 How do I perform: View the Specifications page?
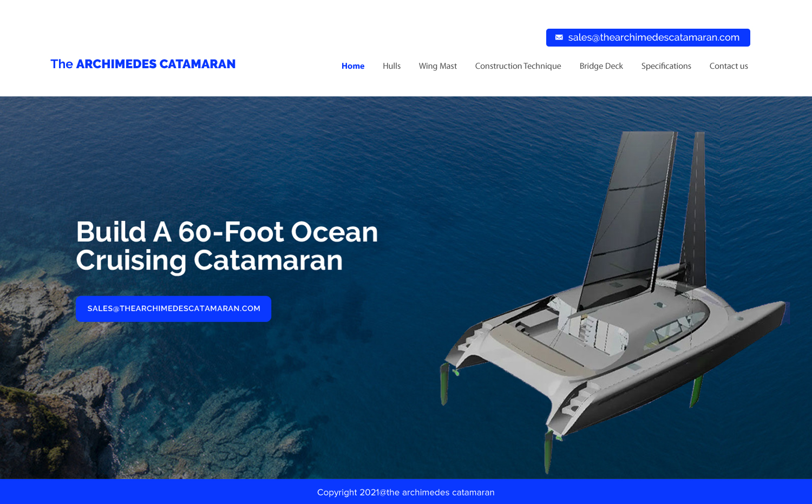tap(666, 66)
